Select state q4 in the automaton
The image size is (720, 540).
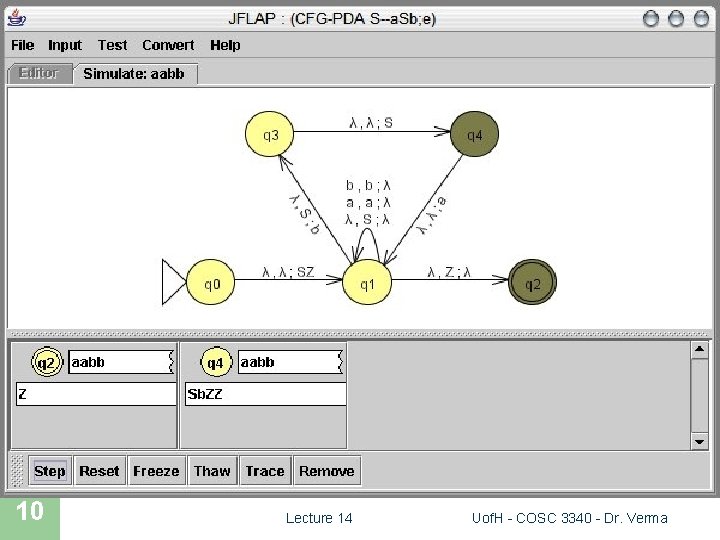pos(474,134)
